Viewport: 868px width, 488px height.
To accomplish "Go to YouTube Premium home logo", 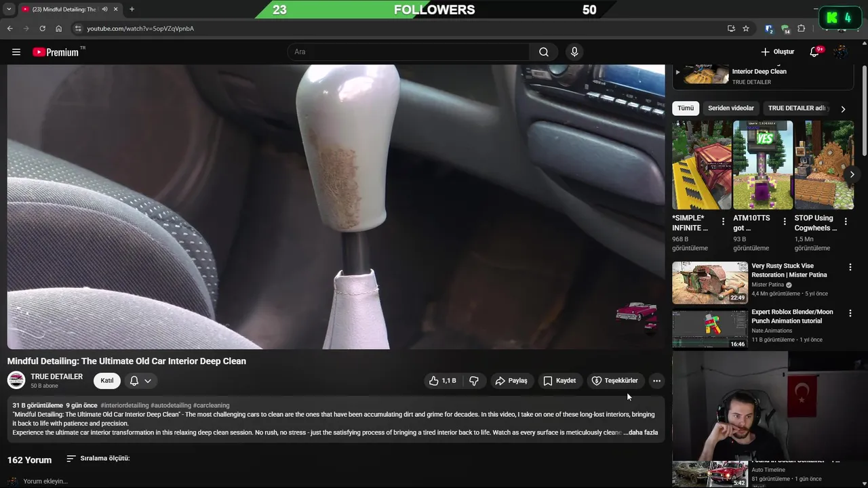I will click(x=56, y=52).
